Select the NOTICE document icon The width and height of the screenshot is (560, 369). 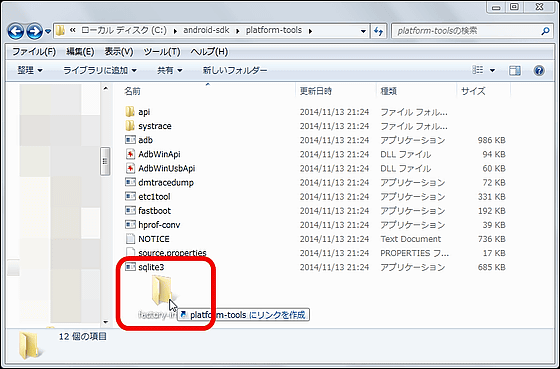coord(130,239)
